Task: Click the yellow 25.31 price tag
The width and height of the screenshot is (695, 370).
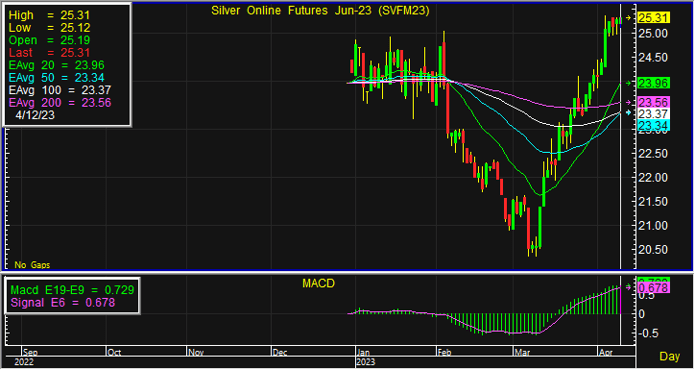Action: tap(654, 18)
